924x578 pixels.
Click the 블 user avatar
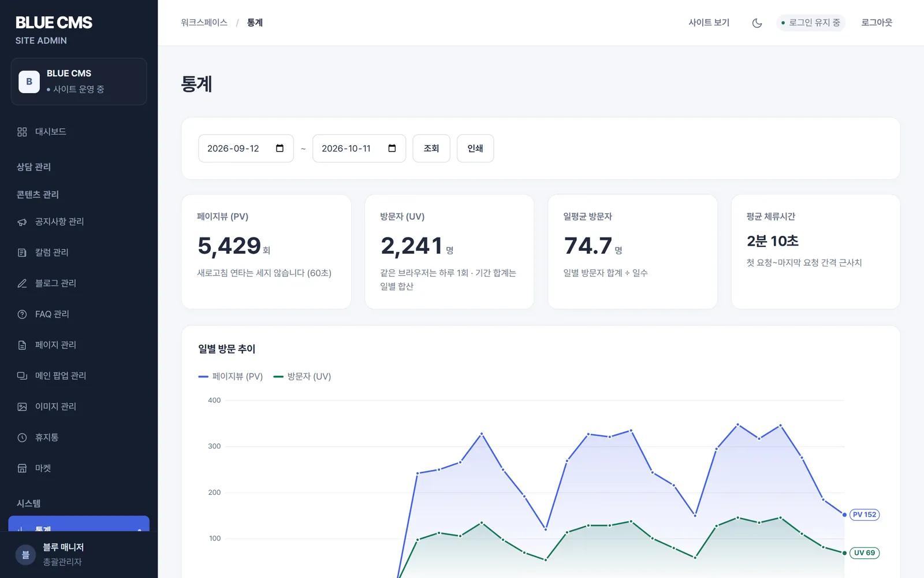click(x=25, y=555)
